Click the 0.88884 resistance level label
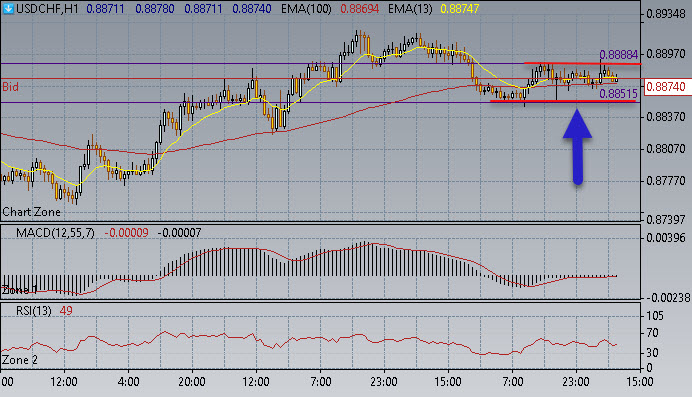The image size is (692, 397). pyautogui.click(x=618, y=55)
